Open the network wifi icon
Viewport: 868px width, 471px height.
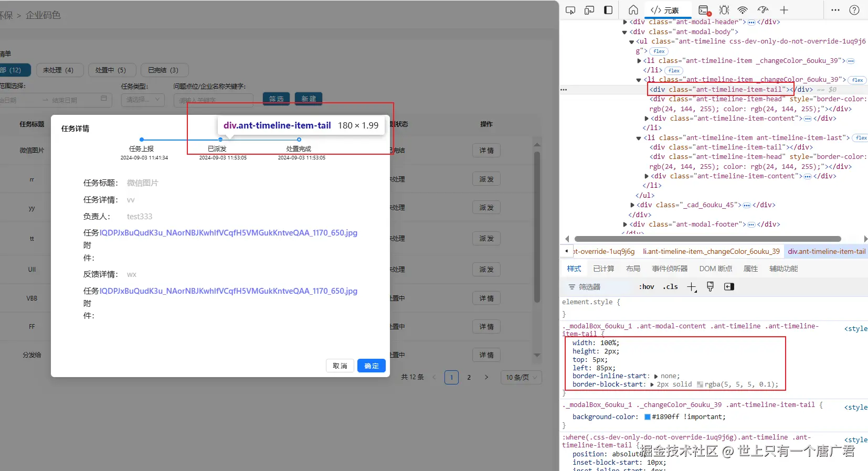pyautogui.click(x=743, y=10)
